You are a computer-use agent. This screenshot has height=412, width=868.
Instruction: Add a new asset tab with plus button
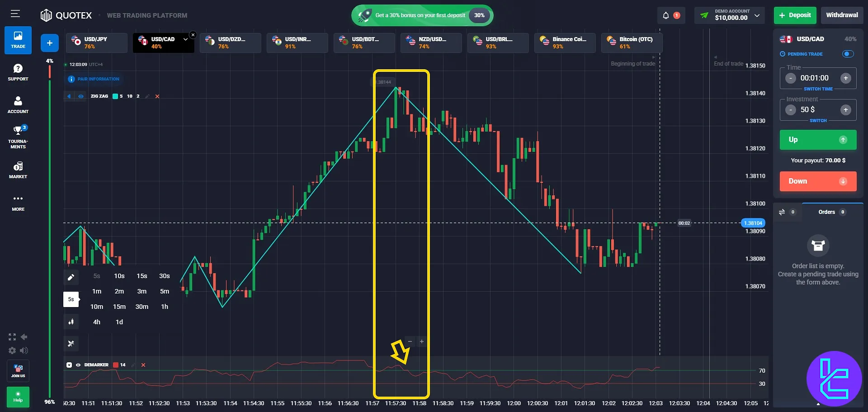50,43
